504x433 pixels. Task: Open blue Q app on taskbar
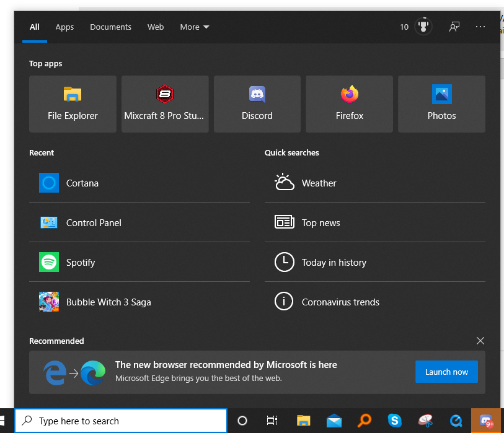(456, 421)
